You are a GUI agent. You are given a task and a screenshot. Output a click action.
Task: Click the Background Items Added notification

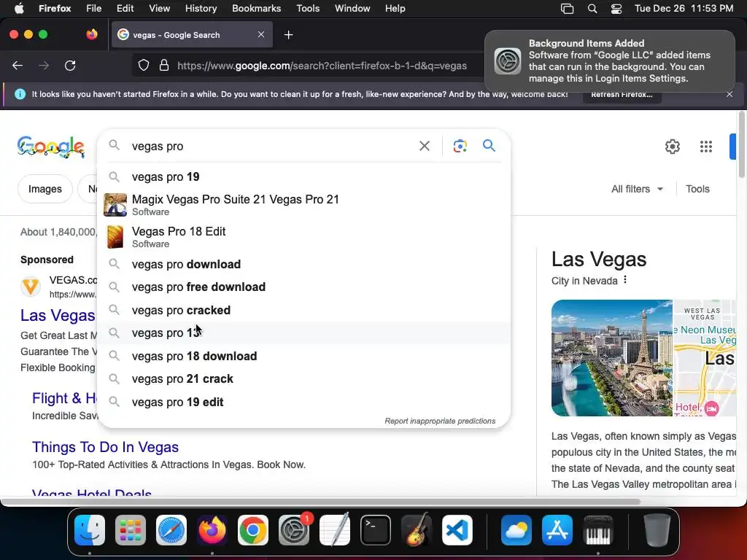pyautogui.click(x=609, y=61)
